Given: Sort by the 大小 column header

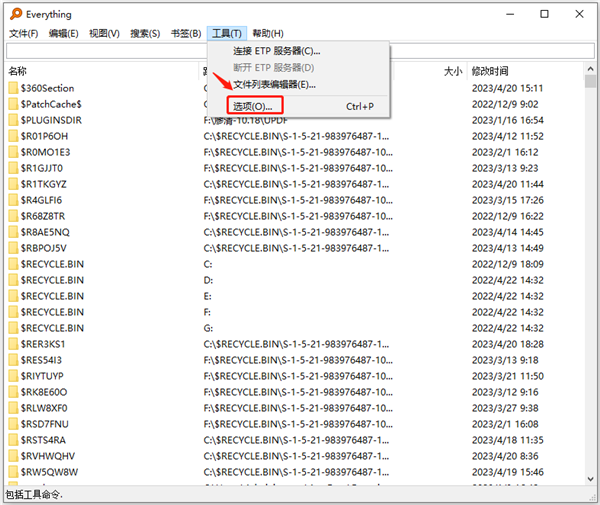Looking at the screenshot, I should pos(453,71).
